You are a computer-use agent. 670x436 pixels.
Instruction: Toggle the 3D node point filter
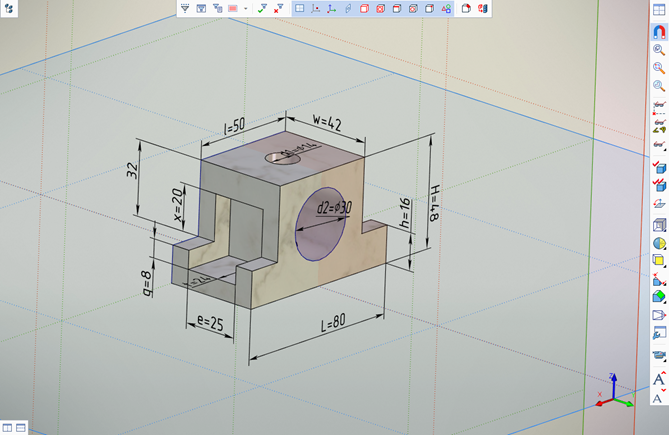point(315,8)
